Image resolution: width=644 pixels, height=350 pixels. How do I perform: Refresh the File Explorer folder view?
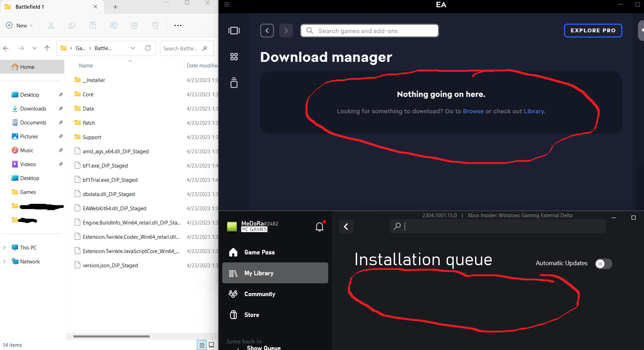click(148, 48)
